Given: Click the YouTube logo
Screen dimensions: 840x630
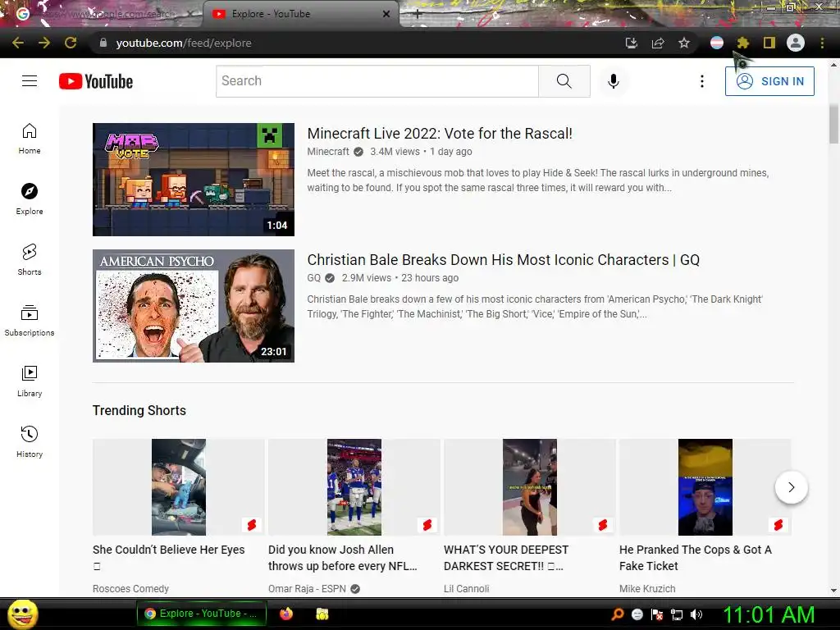Looking at the screenshot, I should coord(96,81).
